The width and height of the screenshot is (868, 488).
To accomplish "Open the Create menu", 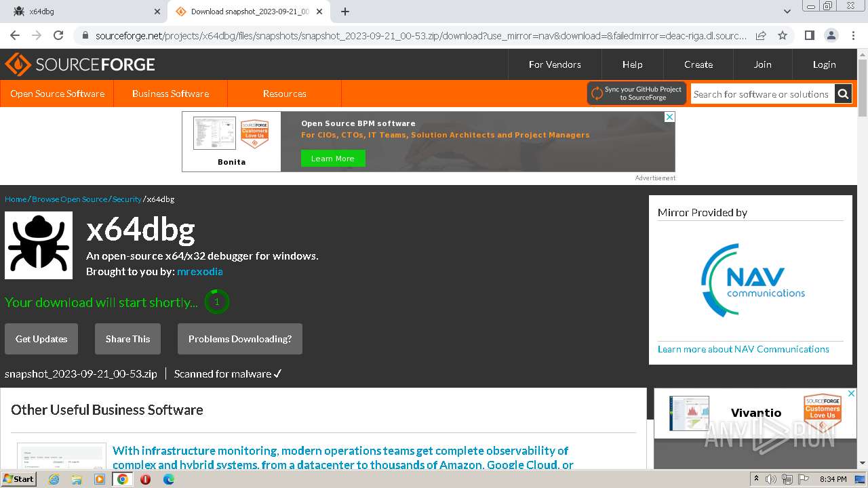I will (698, 64).
